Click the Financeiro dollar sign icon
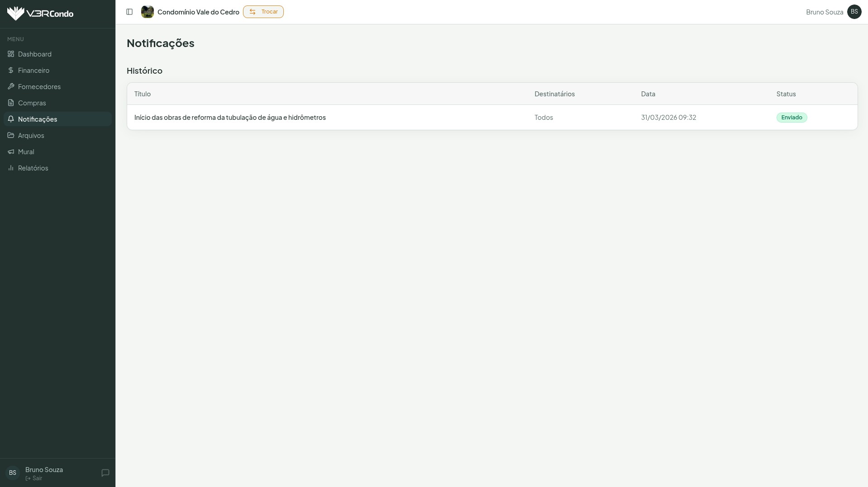Viewport: 868px width, 487px height. point(11,70)
